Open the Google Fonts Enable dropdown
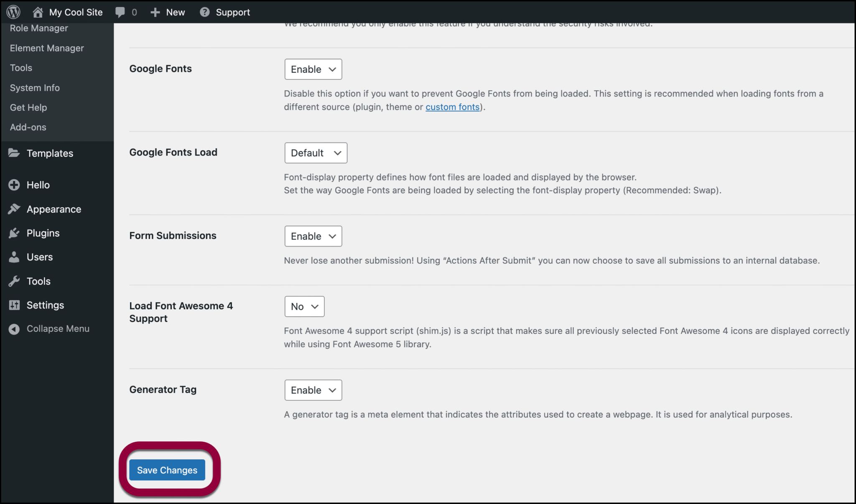Screen dimensions: 856x504 (x=313, y=69)
